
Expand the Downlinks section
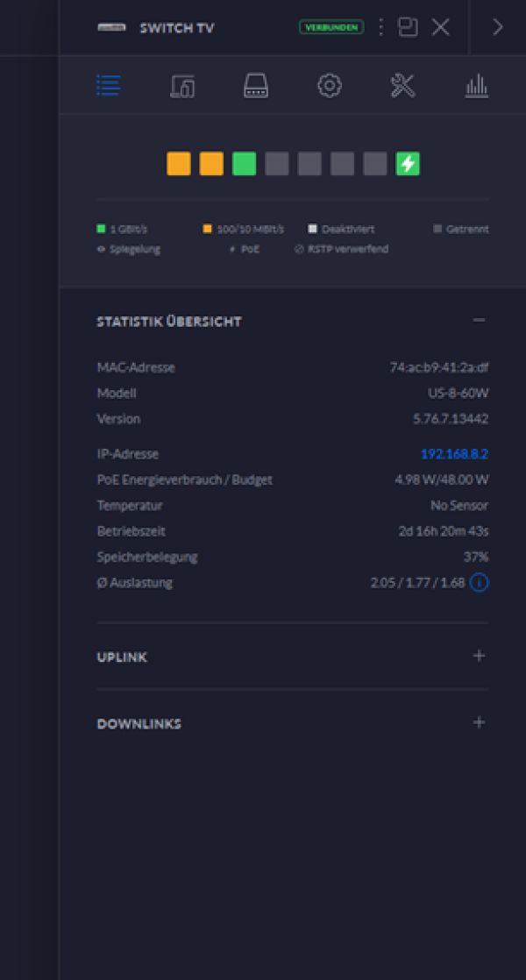tap(479, 723)
